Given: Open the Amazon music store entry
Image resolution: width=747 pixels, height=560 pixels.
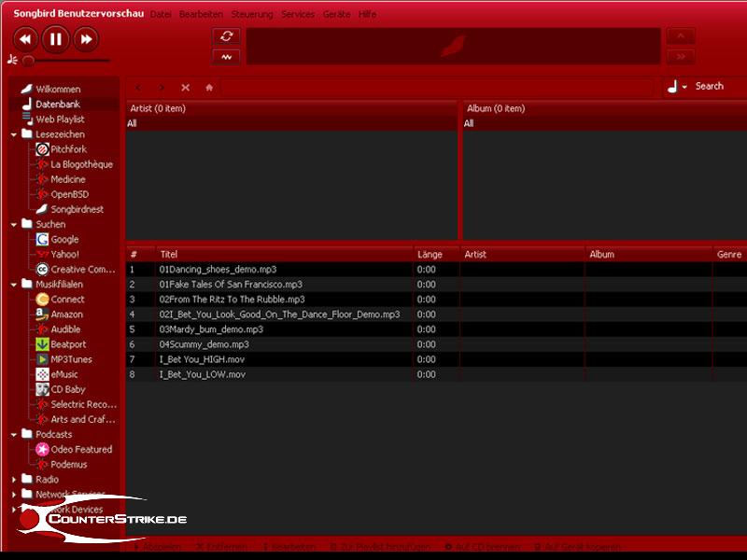Looking at the screenshot, I should coord(66,315).
